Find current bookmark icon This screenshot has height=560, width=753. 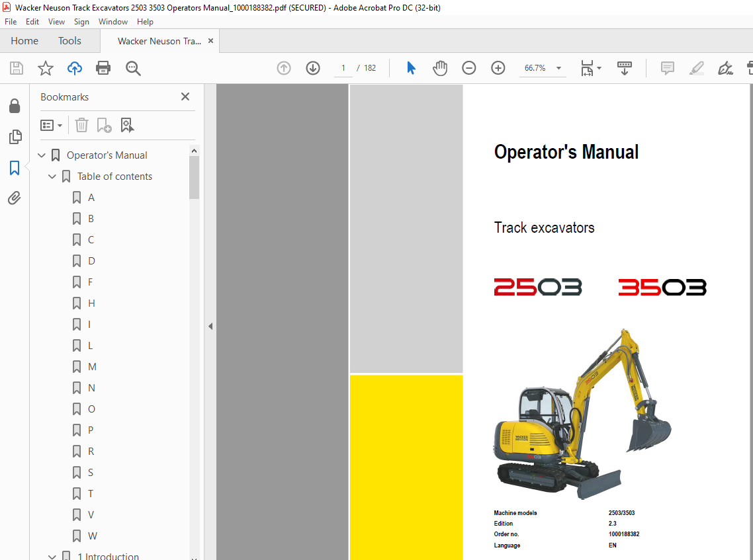(127, 125)
